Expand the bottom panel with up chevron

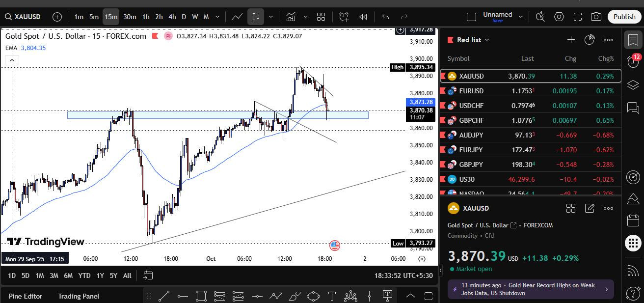tap(410, 296)
